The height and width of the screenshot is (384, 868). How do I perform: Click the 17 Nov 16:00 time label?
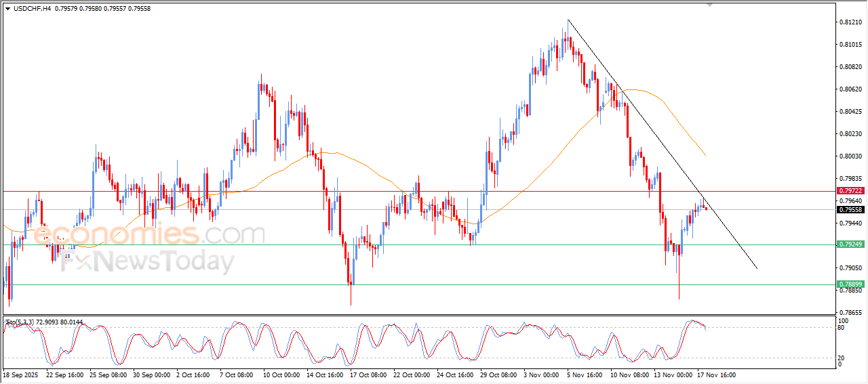tap(715, 375)
